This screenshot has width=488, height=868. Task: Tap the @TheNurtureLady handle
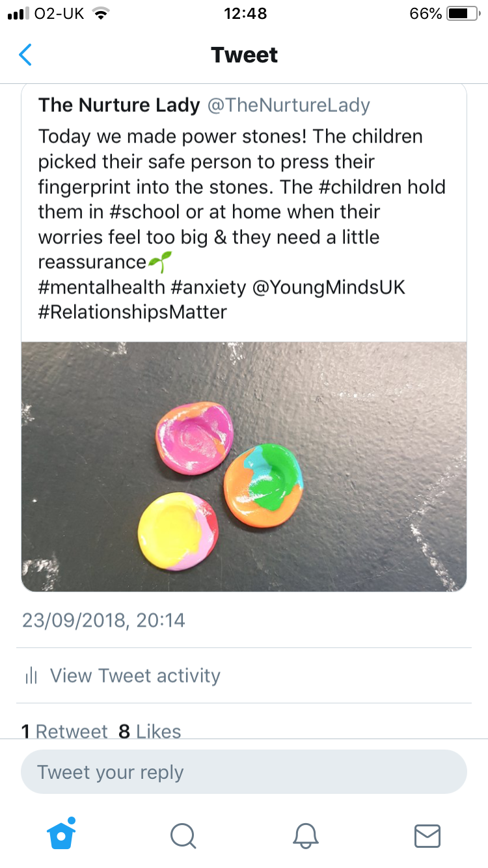(x=288, y=105)
